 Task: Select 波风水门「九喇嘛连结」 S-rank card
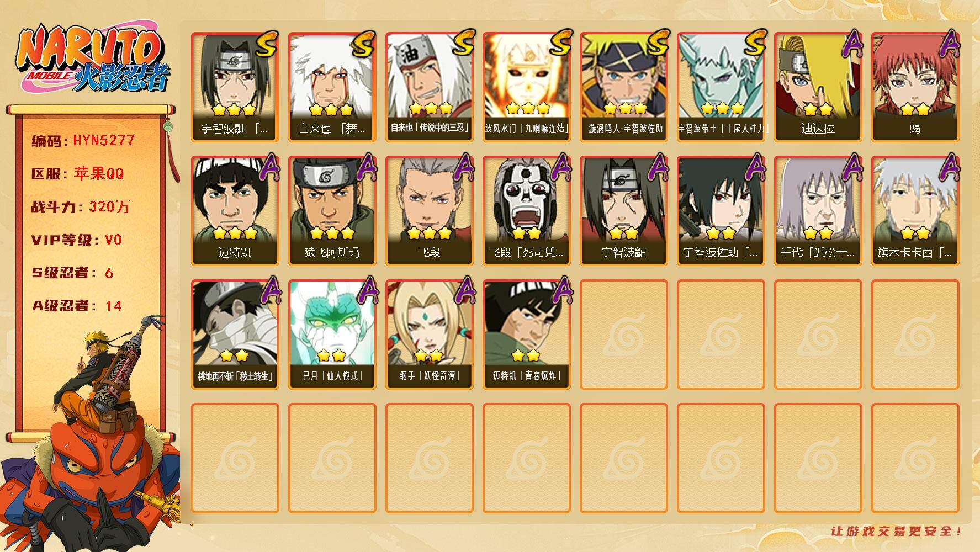click(526, 87)
